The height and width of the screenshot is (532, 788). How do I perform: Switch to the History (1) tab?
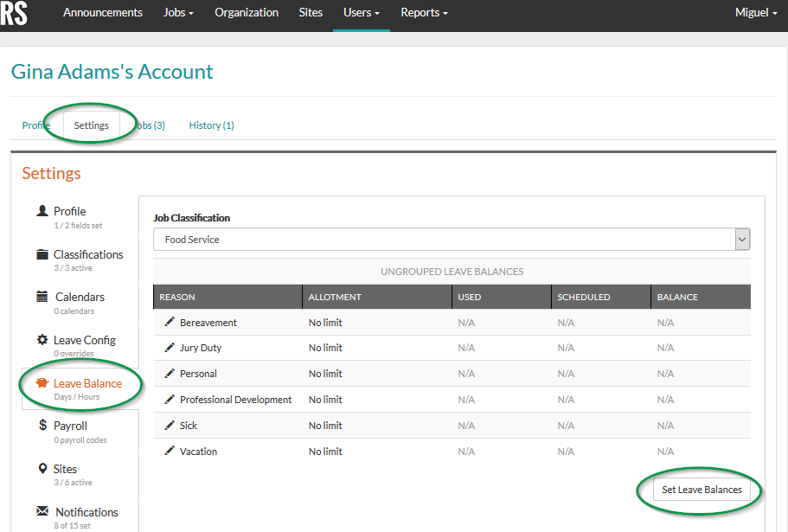tap(211, 125)
